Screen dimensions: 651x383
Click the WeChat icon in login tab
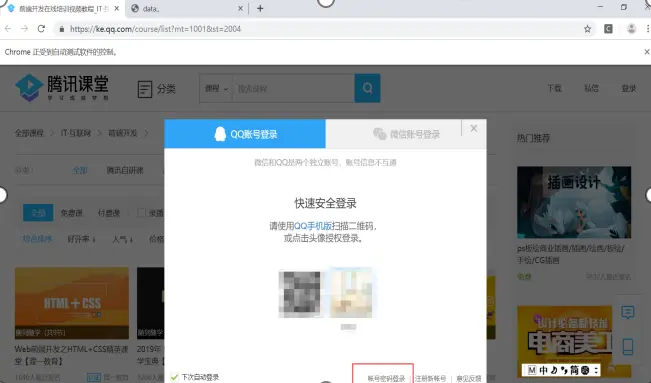pos(379,134)
